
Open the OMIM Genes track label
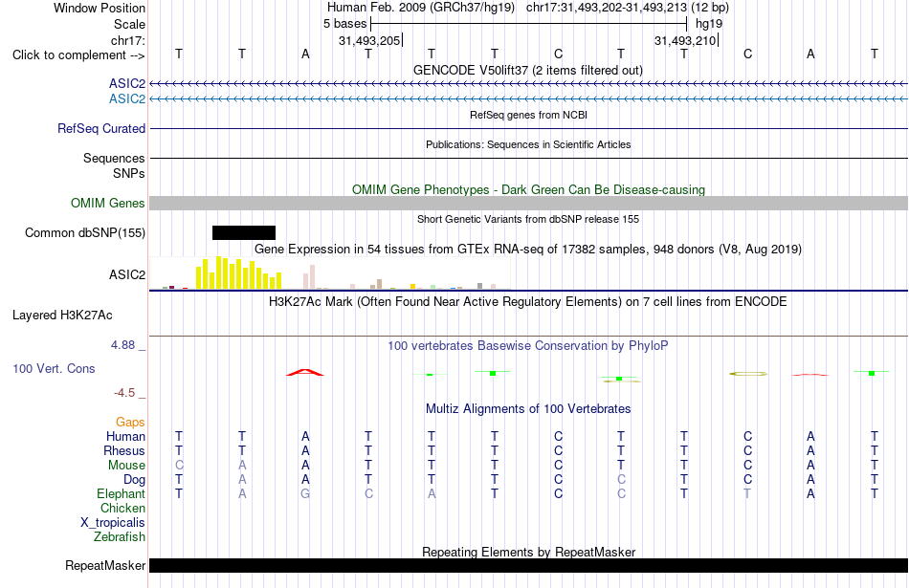click(x=107, y=204)
